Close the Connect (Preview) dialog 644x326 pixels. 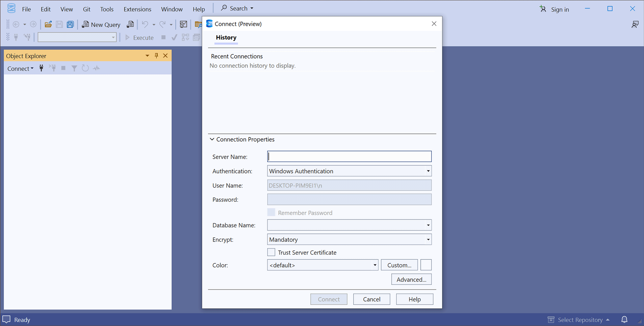click(434, 24)
